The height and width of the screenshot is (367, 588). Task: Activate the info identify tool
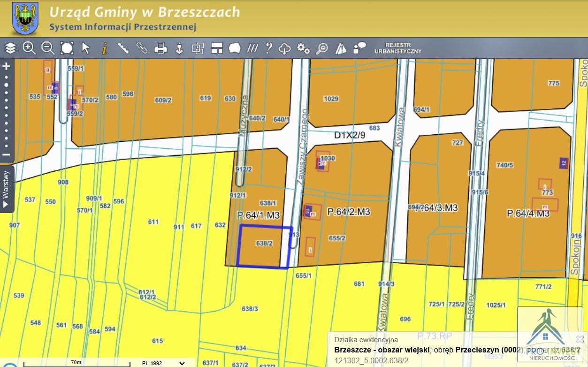tap(105, 48)
